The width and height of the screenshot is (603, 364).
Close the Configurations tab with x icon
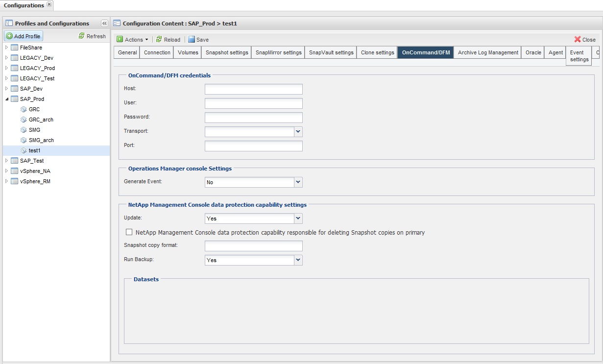pyautogui.click(x=49, y=5)
